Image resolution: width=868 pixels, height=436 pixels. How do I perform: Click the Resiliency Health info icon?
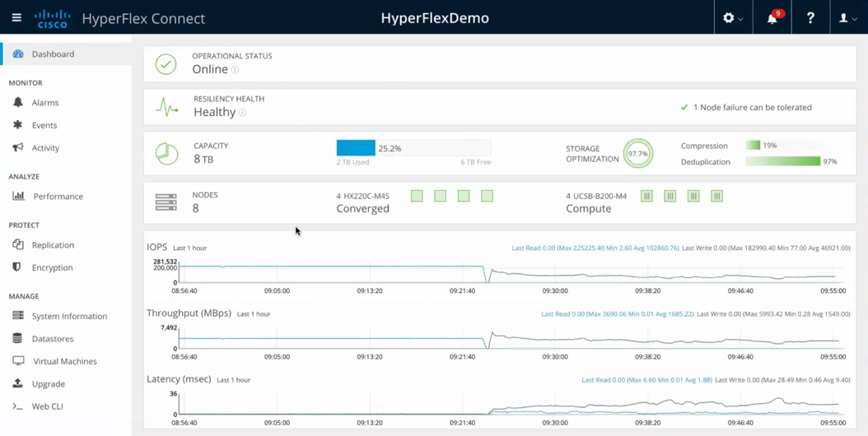pyautogui.click(x=242, y=113)
